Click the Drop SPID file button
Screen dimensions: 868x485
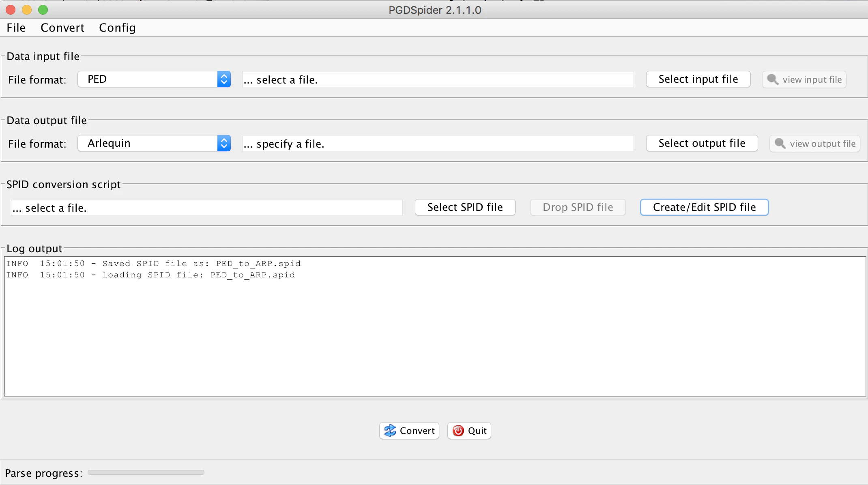pyautogui.click(x=578, y=207)
